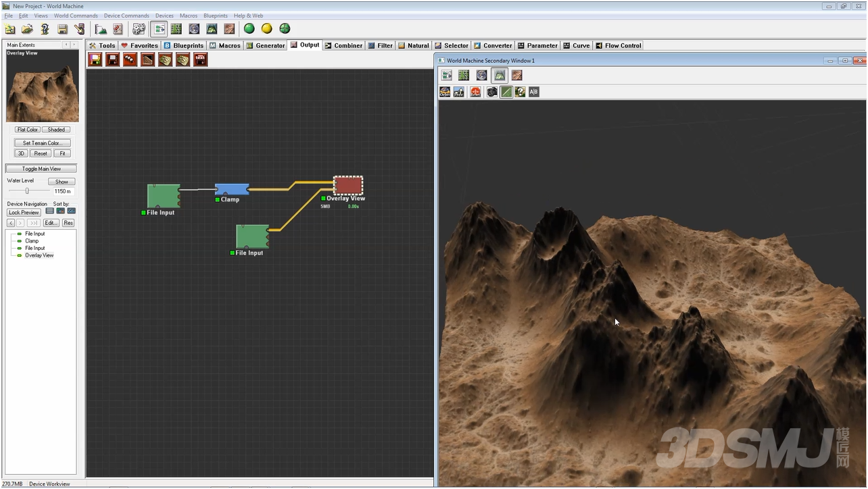This screenshot has width=868, height=489.
Task: Secondary window: toggle A|B comparison icon
Action: [534, 92]
